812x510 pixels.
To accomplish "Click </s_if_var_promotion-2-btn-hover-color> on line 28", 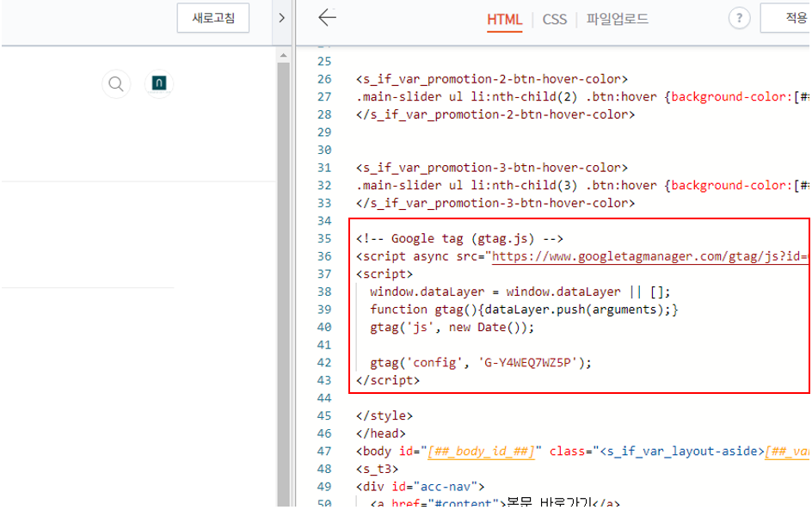I will pos(495,114).
